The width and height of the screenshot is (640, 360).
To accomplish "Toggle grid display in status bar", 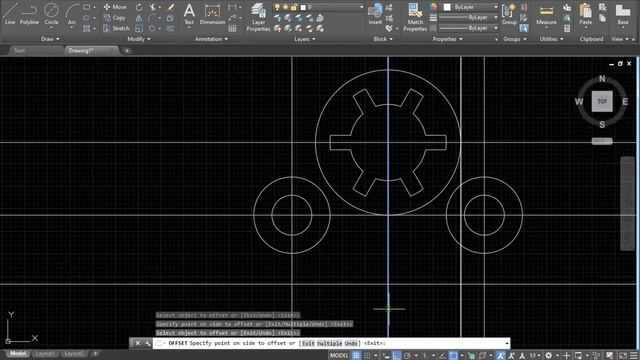I will click(x=356, y=356).
